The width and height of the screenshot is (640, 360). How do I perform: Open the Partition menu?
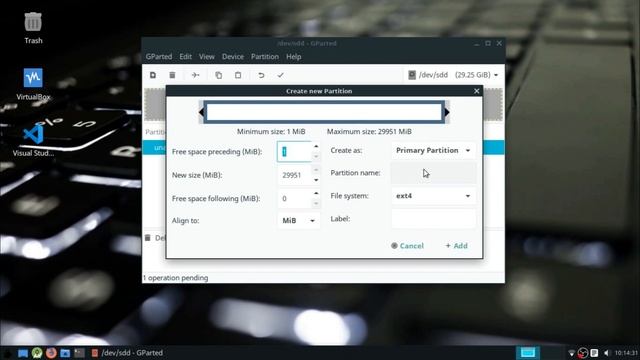point(264,57)
